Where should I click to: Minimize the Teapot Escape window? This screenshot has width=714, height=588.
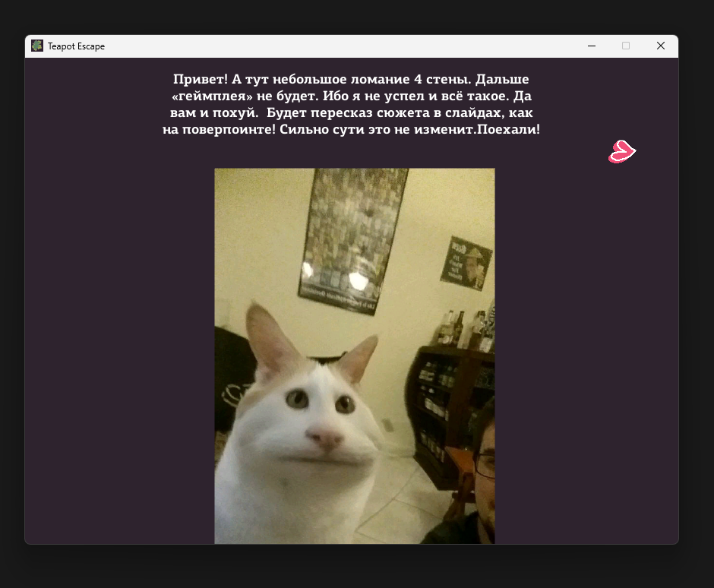tap(592, 46)
